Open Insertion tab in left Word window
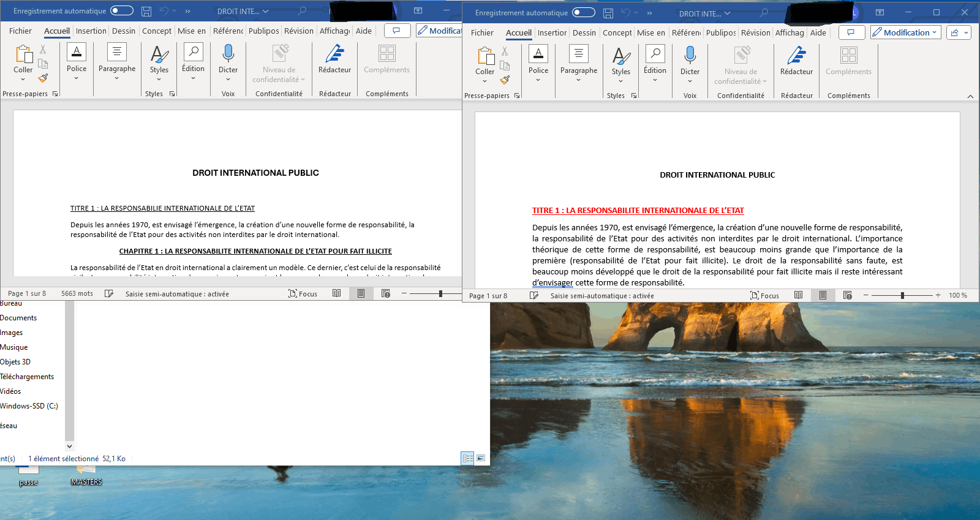The width and height of the screenshot is (980, 520). pos(91,31)
